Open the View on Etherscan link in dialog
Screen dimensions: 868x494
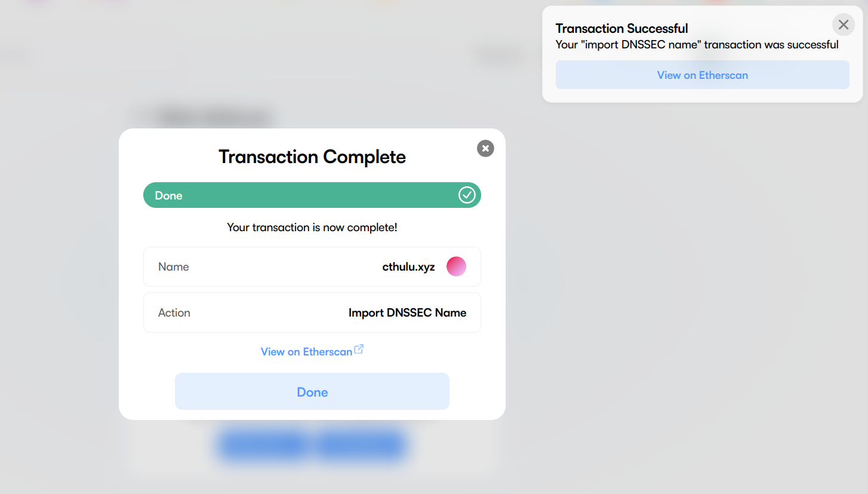[x=306, y=352]
